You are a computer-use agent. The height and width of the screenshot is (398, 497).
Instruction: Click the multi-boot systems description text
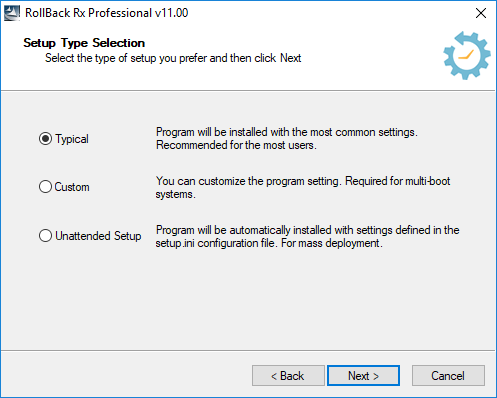coord(303,187)
